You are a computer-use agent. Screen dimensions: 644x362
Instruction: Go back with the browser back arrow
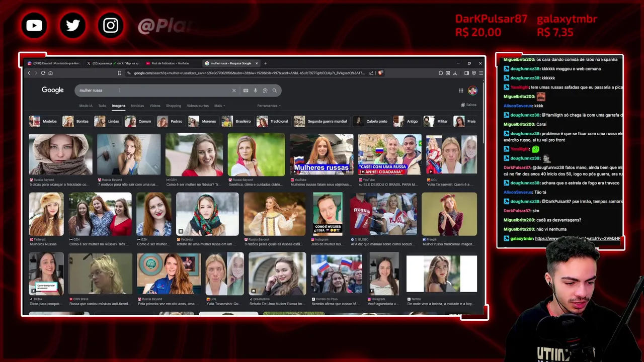[x=29, y=73]
